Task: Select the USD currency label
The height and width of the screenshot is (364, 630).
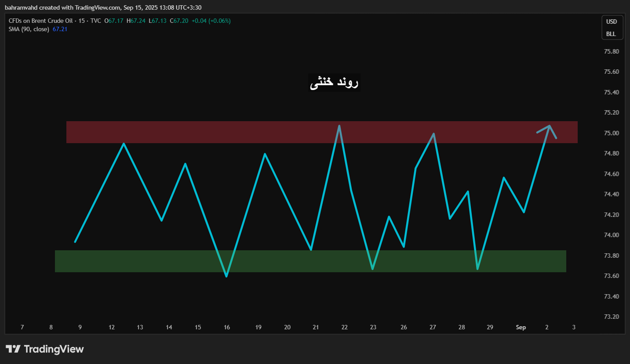Action: pos(611,22)
